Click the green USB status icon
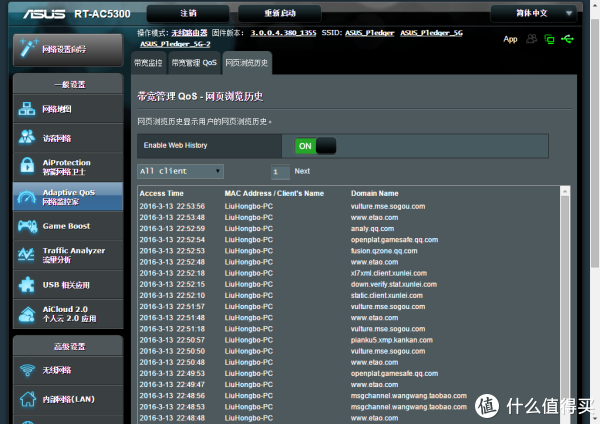The width and height of the screenshot is (600, 424). (x=567, y=39)
